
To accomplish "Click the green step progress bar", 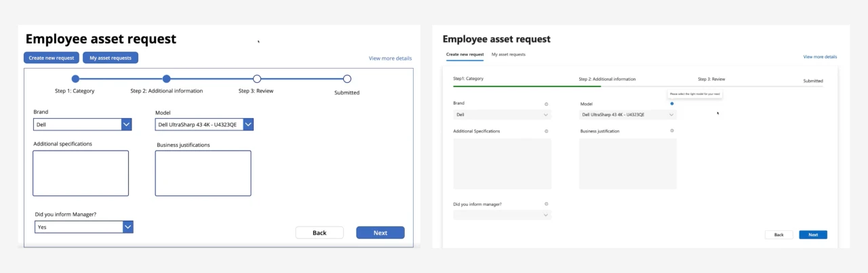I will (x=526, y=86).
